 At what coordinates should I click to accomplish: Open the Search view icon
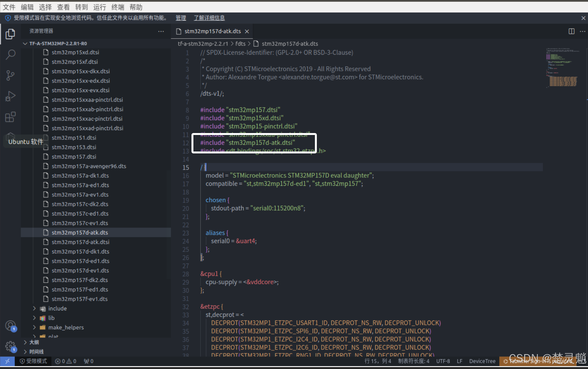[10, 55]
